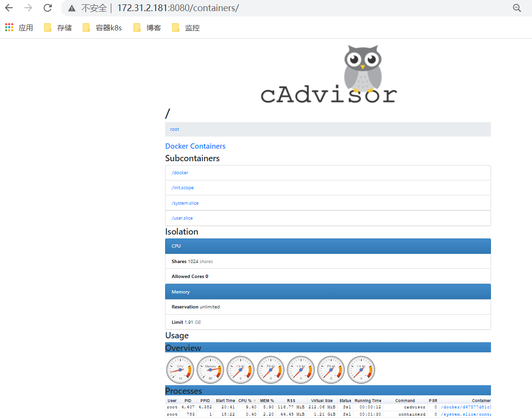Open the zoom magnifier in the address bar
Viewport: 532px width, 418px height.
[x=517, y=8]
